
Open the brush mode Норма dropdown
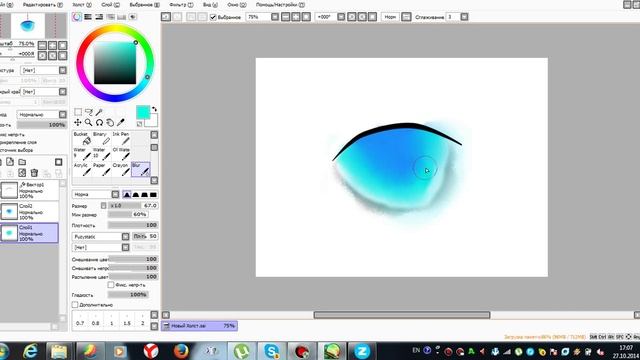(x=96, y=194)
